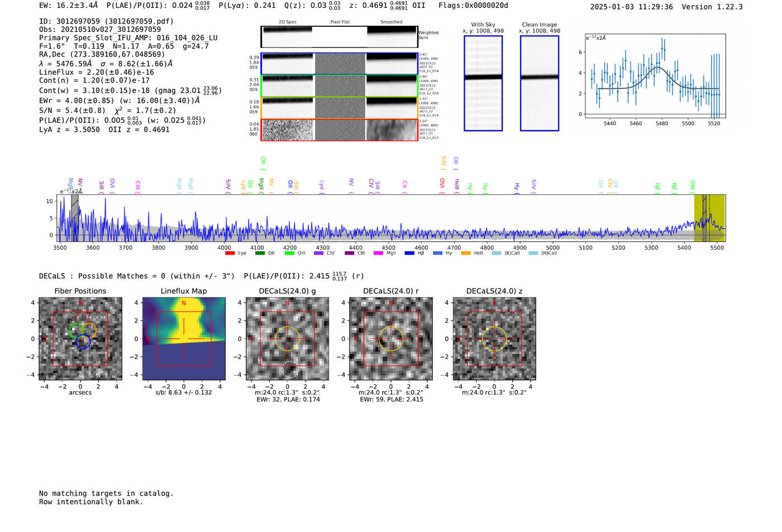Viewport: 782px width, 532px height.
Task: Click 's/b: 8.63 +/- 0.132' caption
Action: click(184, 392)
